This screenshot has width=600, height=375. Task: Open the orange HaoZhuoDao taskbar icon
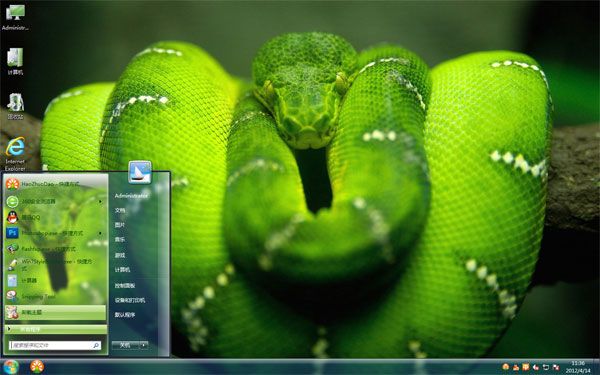point(37,367)
